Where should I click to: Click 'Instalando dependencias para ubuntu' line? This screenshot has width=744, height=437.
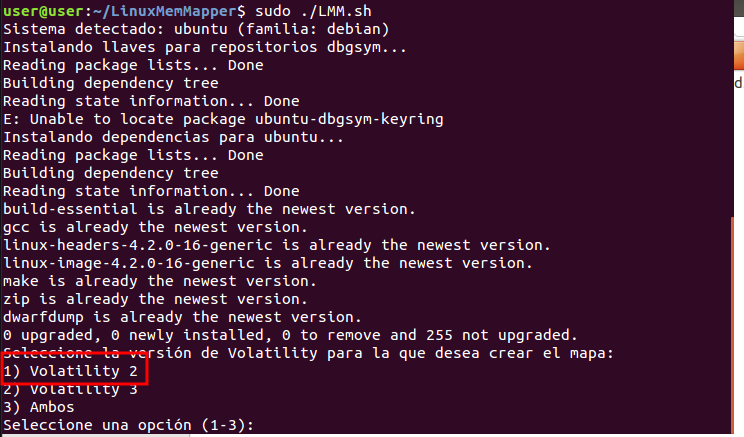coord(173,137)
